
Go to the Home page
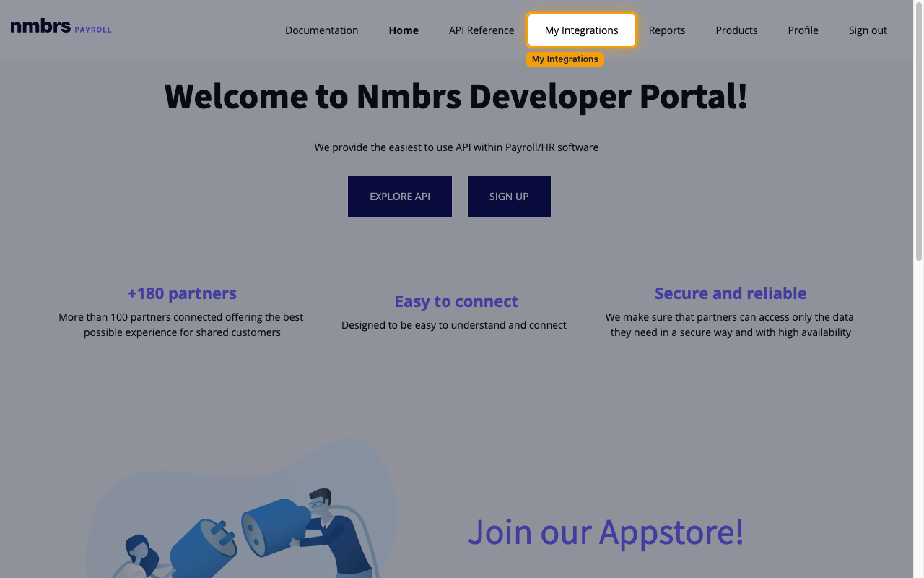(404, 30)
